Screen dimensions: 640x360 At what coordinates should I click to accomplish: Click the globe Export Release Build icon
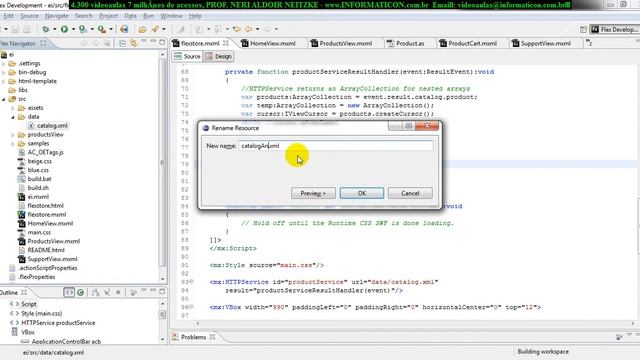(124, 29)
